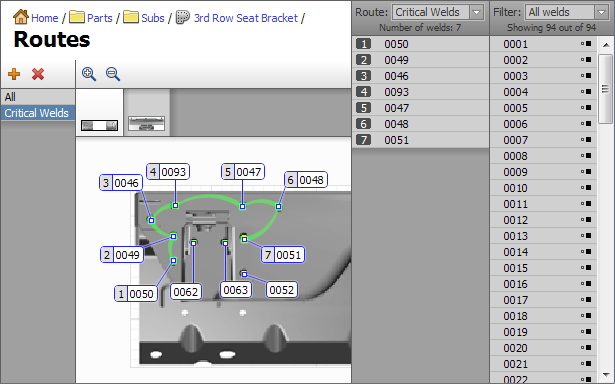Click the 0093 weld label on the image
This screenshot has width=615, height=384.
(168, 172)
